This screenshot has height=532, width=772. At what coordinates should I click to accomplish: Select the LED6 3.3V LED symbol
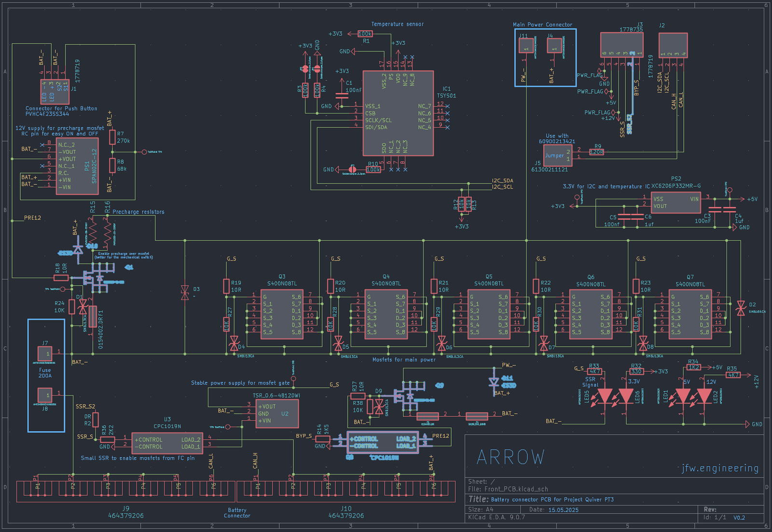click(626, 396)
